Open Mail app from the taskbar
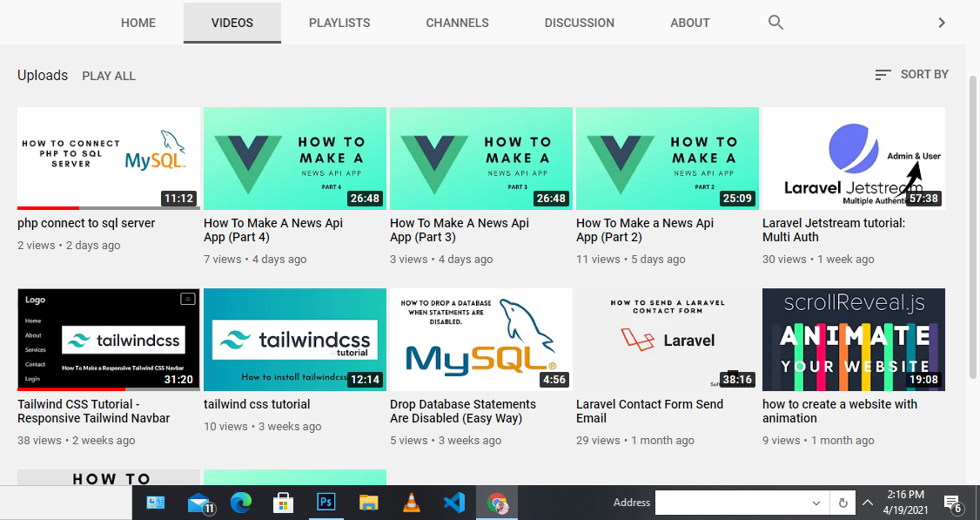 (x=201, y=503)
